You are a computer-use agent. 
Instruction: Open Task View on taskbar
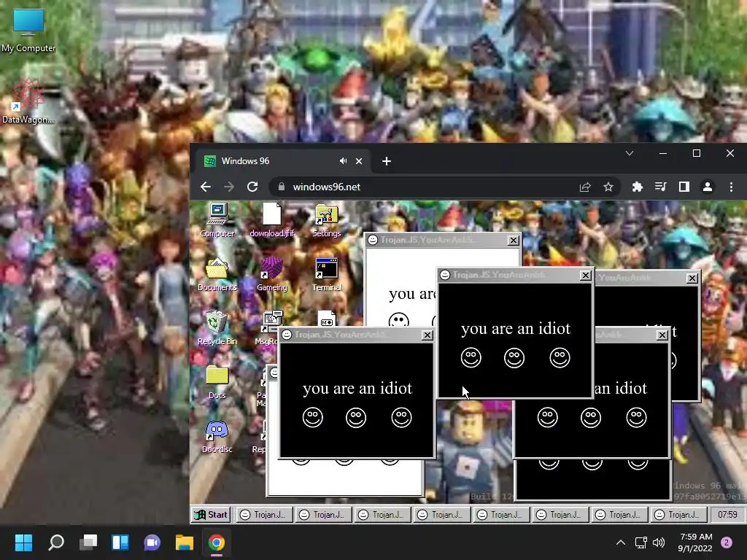tap(88, 542)
